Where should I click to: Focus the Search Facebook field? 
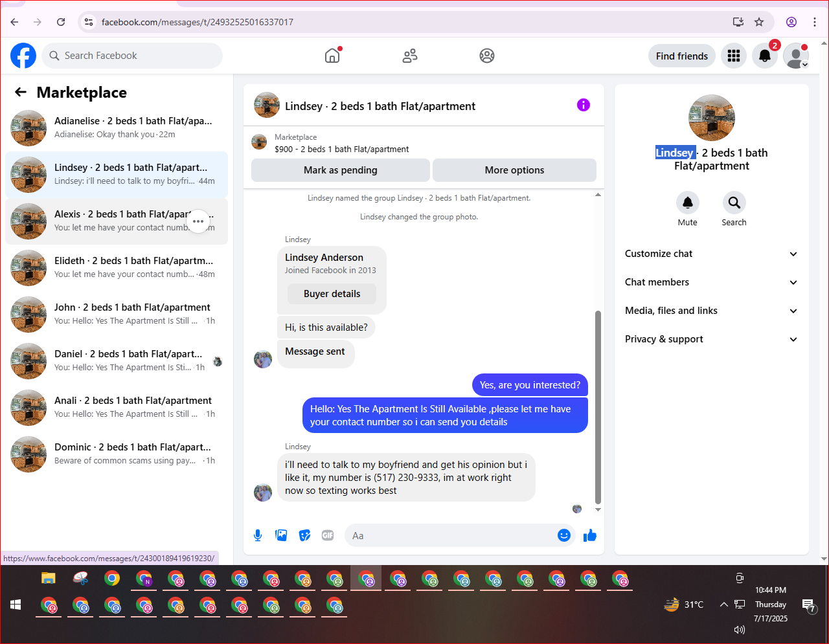click(x=132, y=56)
